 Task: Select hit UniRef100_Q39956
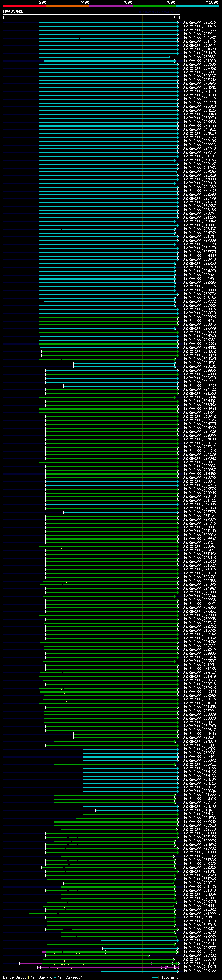click(199, 371)
